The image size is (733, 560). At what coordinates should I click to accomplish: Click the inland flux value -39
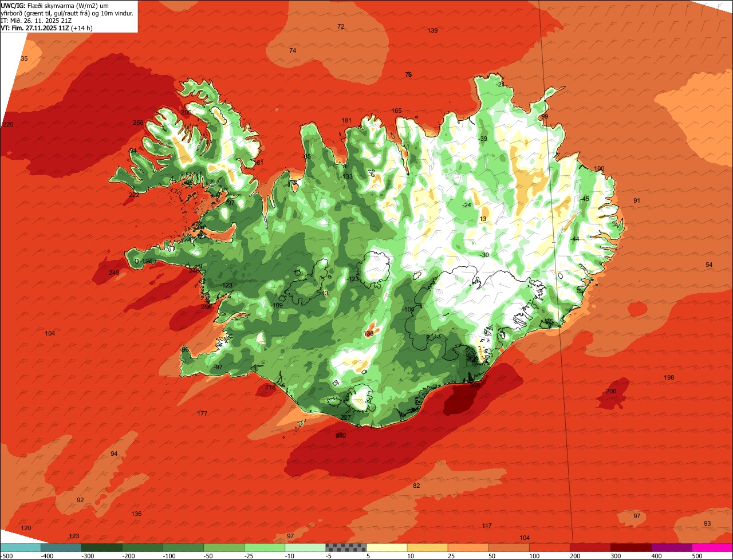(x=483, y=139)
